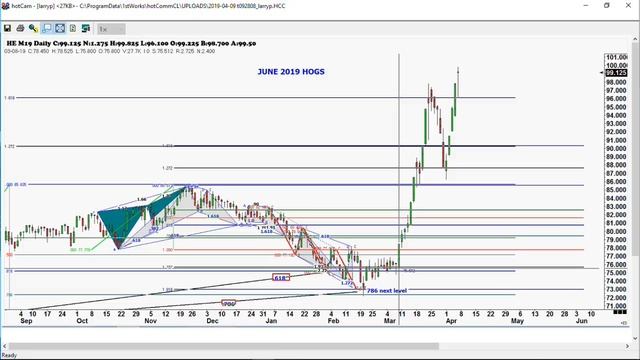Click the 96.000 price axis label
This screenshot has height=360, width=640.
click(616, 99)
